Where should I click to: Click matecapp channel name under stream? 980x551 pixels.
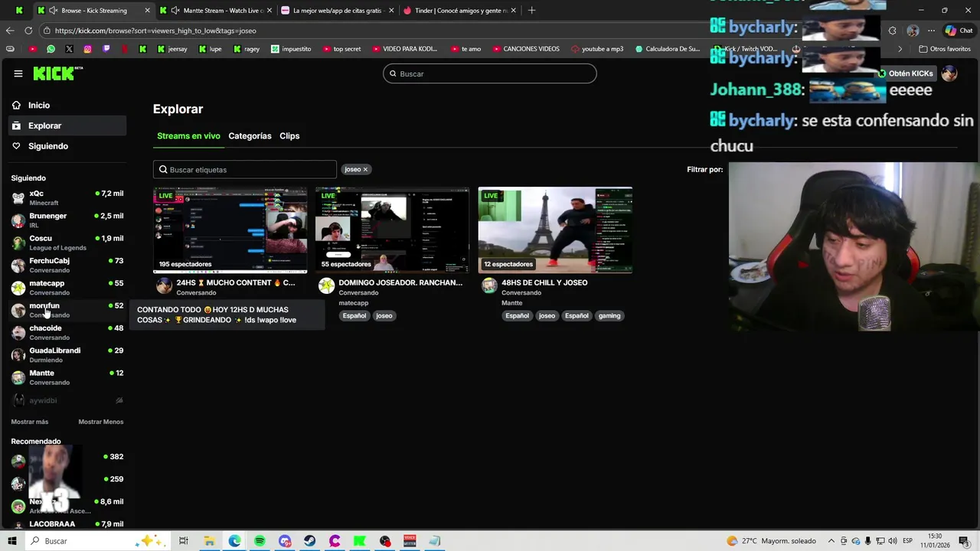coord(354,303)
